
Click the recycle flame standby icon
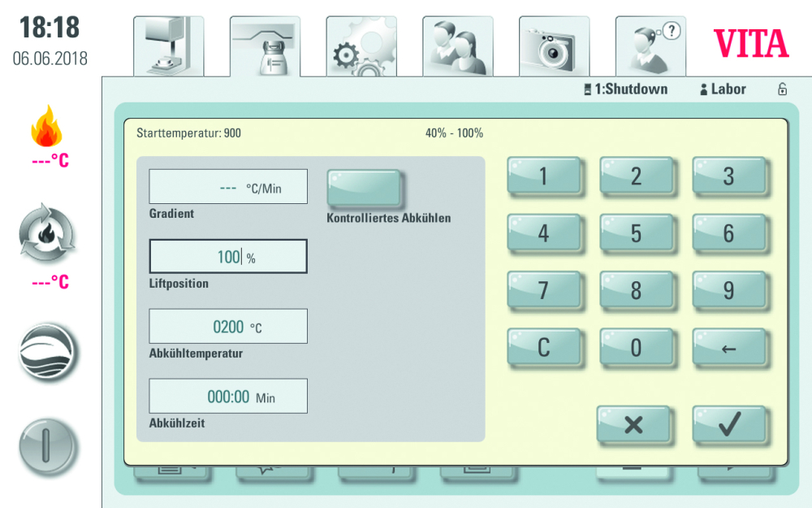(x=47, y=236)
